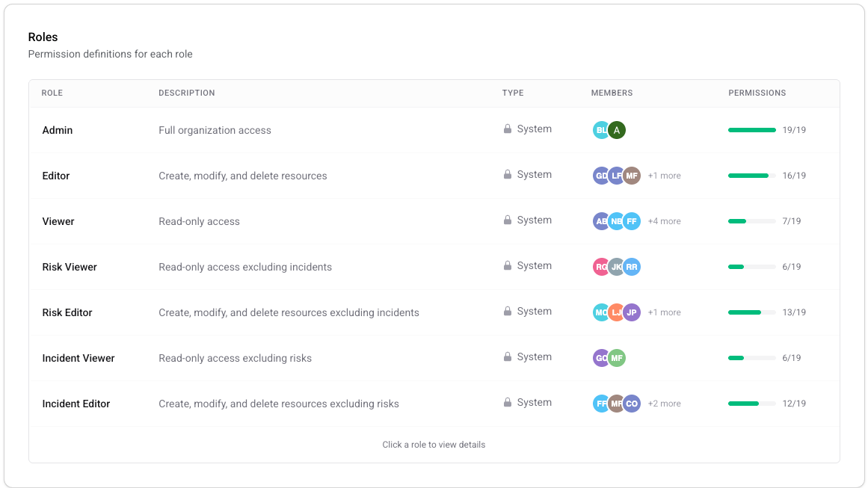Click the FF avatar in Viewer row
The image size is (868, 488).
632,221
